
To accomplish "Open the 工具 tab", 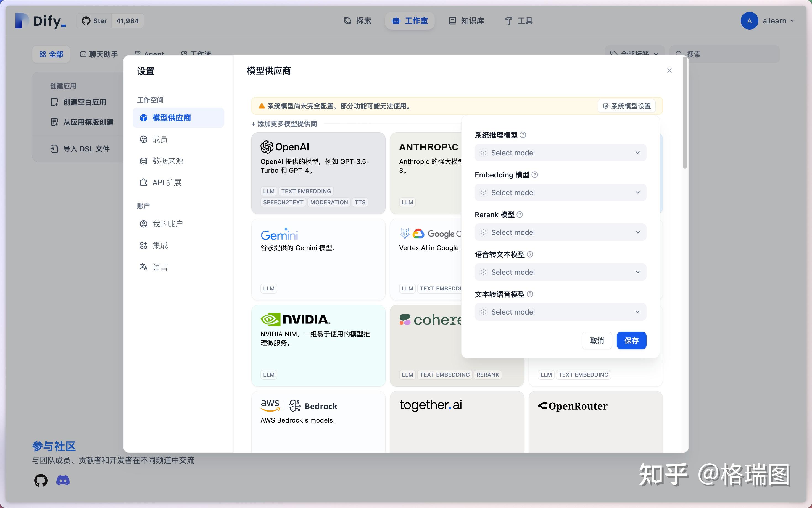I will point(519,21).
